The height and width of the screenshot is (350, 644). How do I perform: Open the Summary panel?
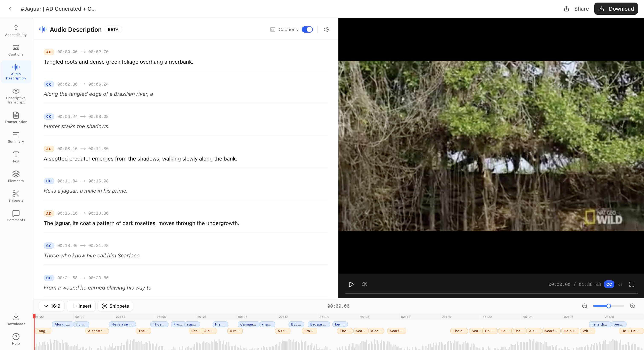[16, 137]
